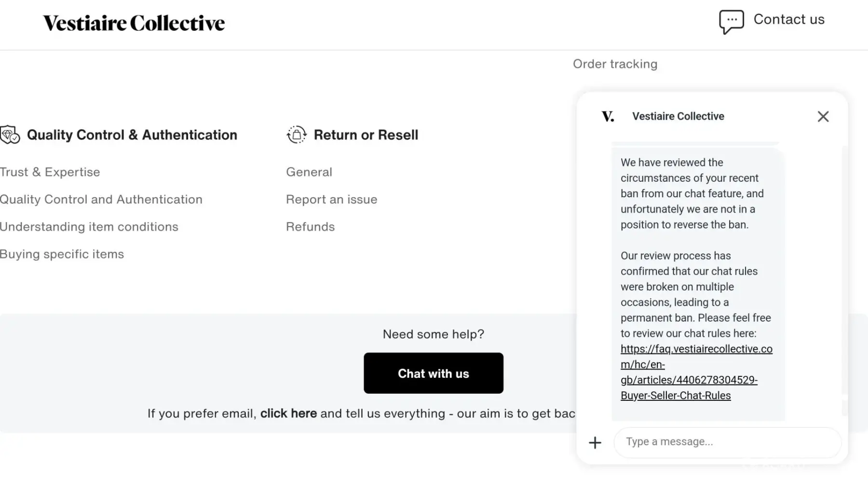Type in the chat message field
Screen dimensions: 868x480
tap(727, 442)
